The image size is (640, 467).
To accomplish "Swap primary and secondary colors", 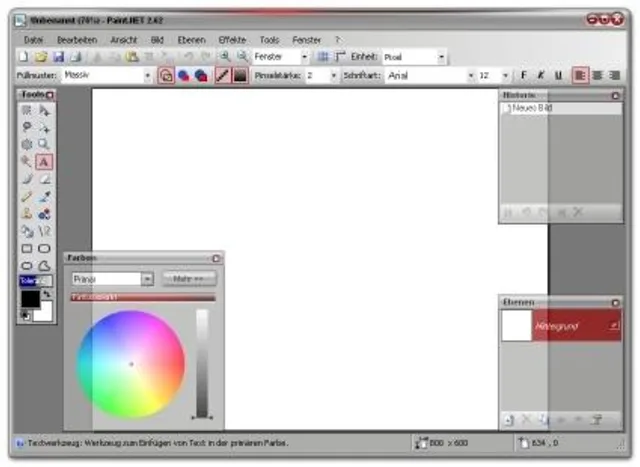I will pos(47,293).
